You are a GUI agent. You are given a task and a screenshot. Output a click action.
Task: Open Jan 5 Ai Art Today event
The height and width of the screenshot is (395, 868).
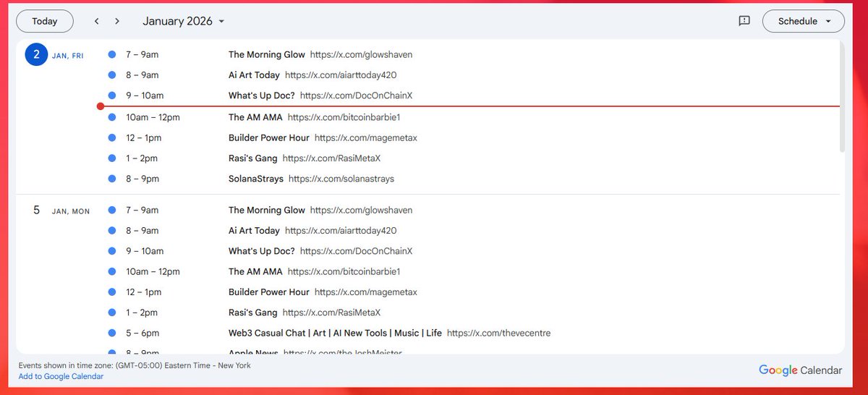point(312,230)
